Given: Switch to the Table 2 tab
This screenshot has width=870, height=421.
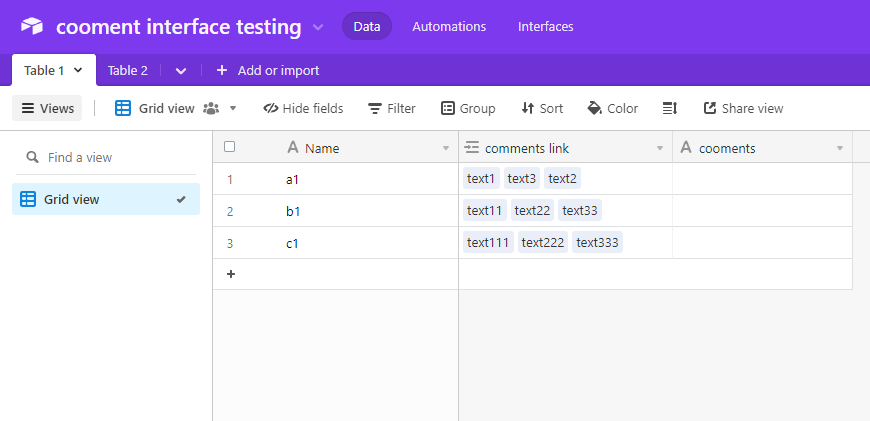Looking at the screenshot, I should pyautogui.click(x=128, y=70).
